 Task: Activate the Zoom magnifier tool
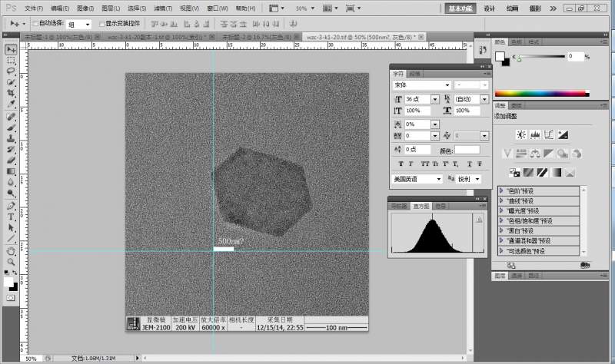click(x=12, y=261)
